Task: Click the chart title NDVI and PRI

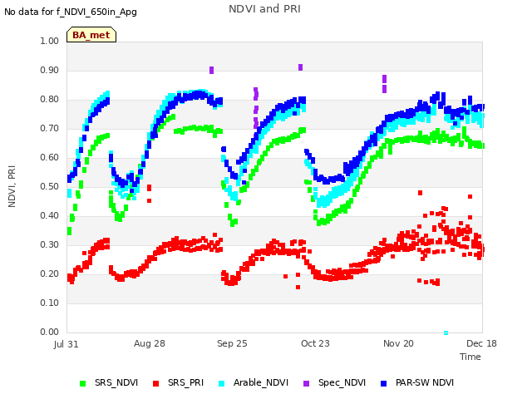Action: [x=264, y=9]
